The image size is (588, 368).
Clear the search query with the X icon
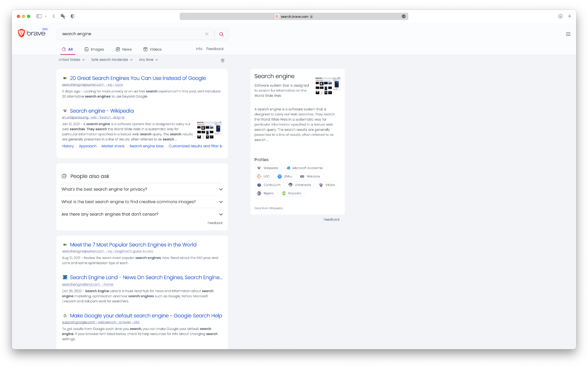207,34
